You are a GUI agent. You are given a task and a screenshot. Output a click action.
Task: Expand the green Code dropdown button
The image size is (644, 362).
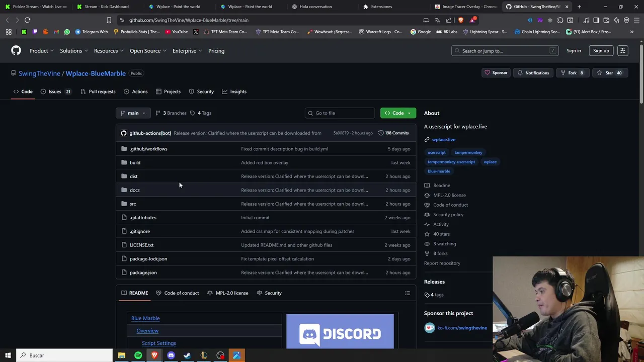click(x=398, y=113)
